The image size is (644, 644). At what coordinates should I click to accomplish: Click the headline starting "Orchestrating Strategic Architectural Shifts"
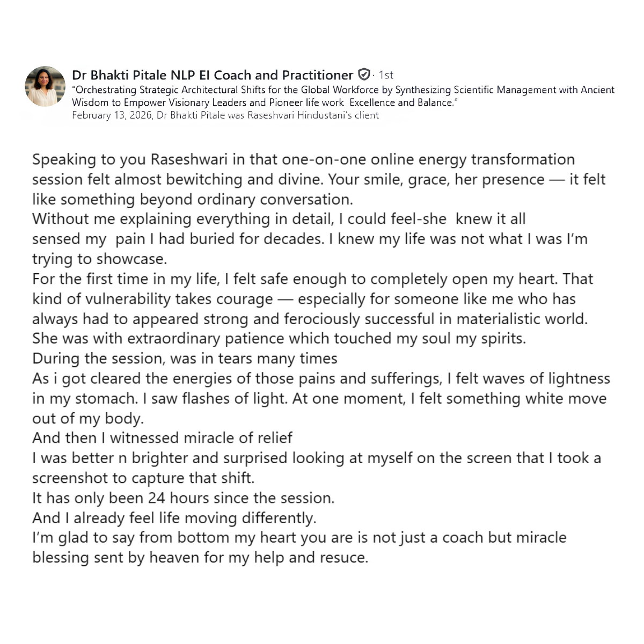(343, 90)
